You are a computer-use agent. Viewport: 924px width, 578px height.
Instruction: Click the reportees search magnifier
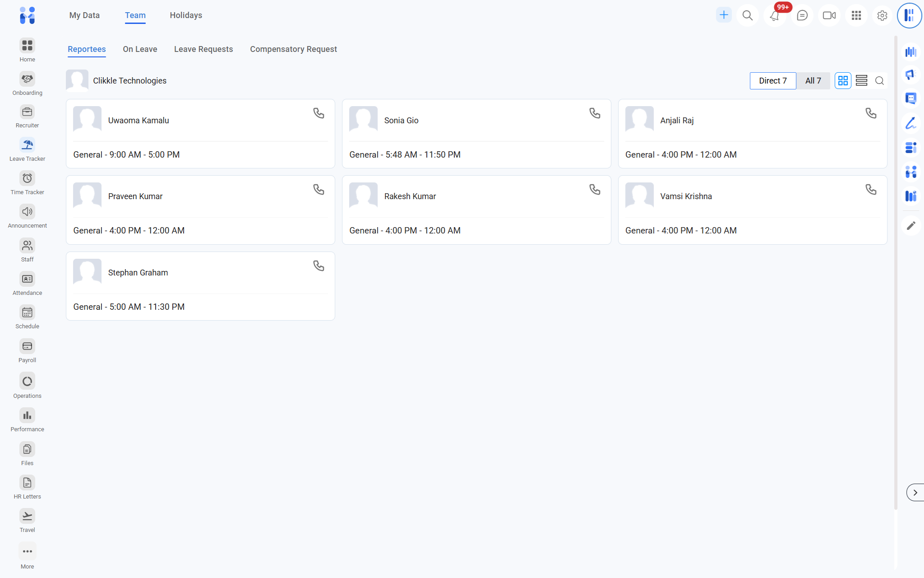click(x=879, y=81)
